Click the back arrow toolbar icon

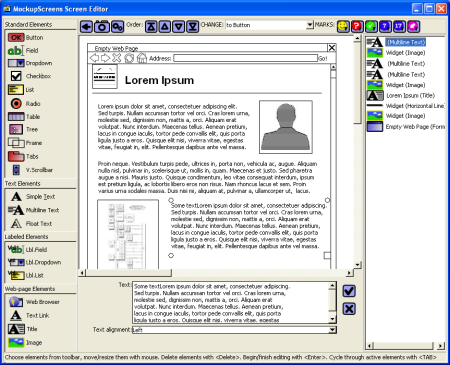click(86, 26)
